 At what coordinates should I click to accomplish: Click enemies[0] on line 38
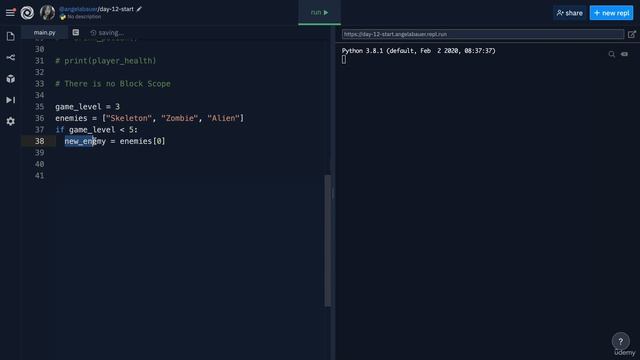pos(142,141)
